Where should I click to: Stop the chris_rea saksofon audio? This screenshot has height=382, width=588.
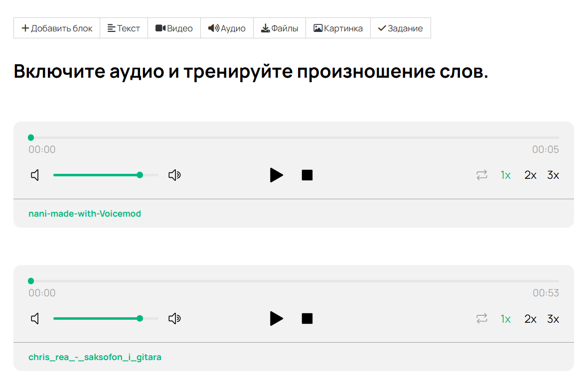[307, 319]
